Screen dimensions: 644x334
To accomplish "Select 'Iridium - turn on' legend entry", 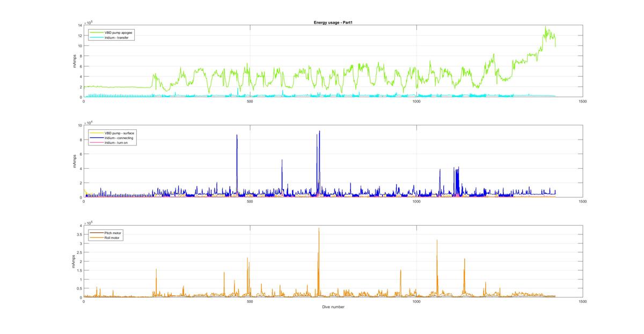I will coord(116,142).
